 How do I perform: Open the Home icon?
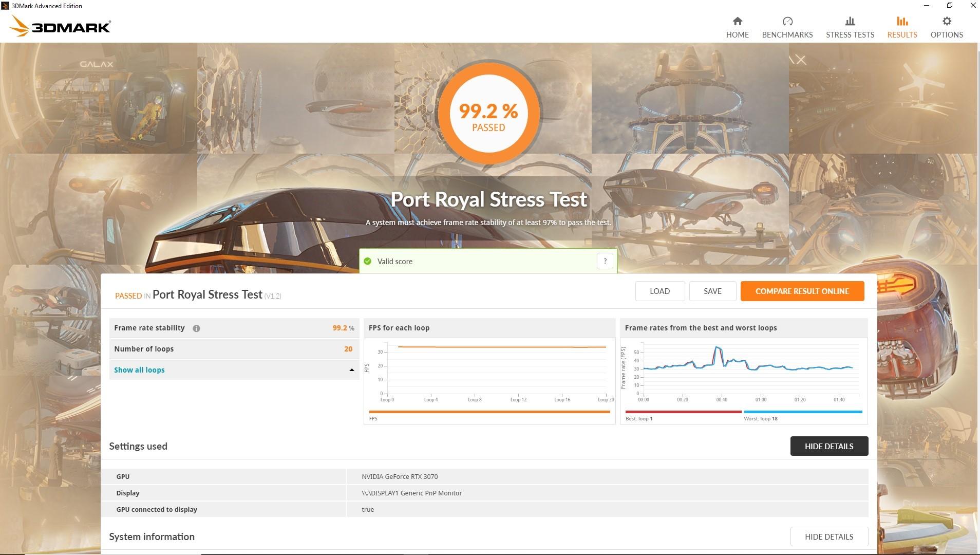(737, 21)
